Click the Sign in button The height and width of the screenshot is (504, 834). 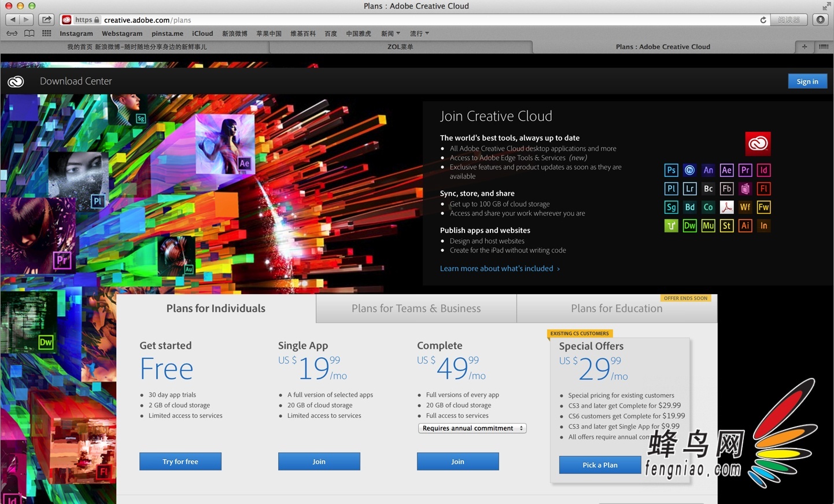(807, 81)
